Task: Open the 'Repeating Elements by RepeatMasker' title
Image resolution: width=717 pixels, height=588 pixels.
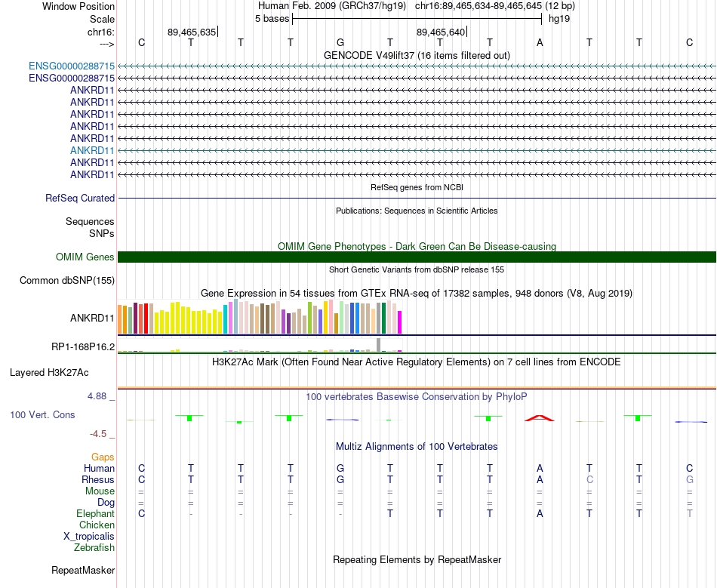Action: coord(417,560)
